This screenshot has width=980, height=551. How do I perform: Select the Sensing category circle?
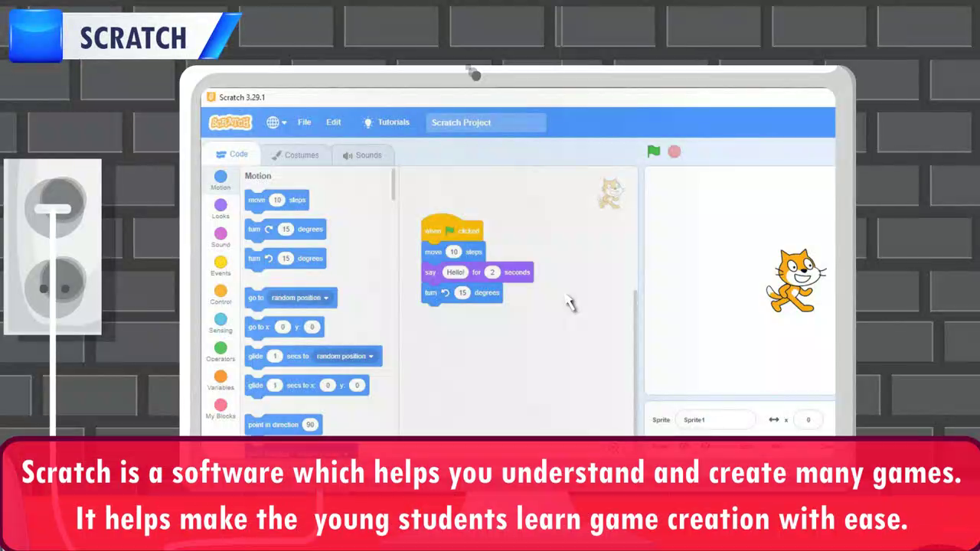pos(220,319)
